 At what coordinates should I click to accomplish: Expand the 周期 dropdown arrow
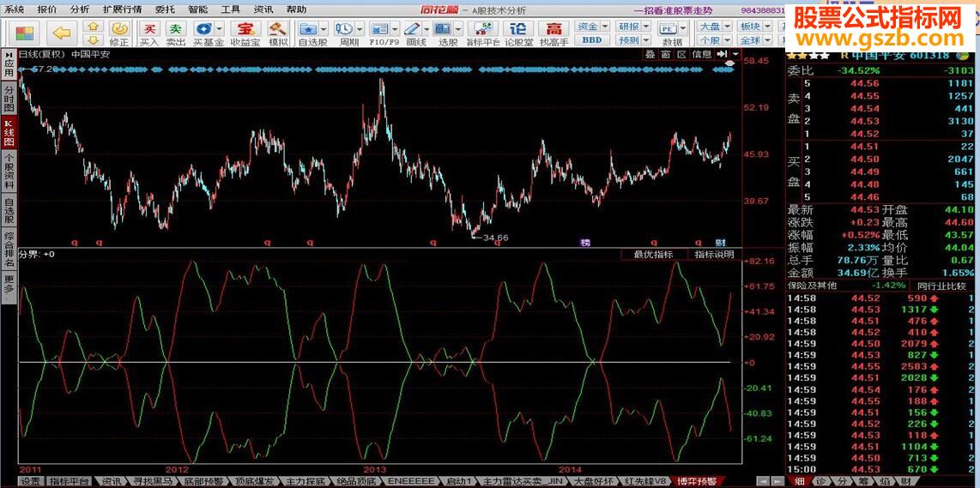(x=360, y=29)
